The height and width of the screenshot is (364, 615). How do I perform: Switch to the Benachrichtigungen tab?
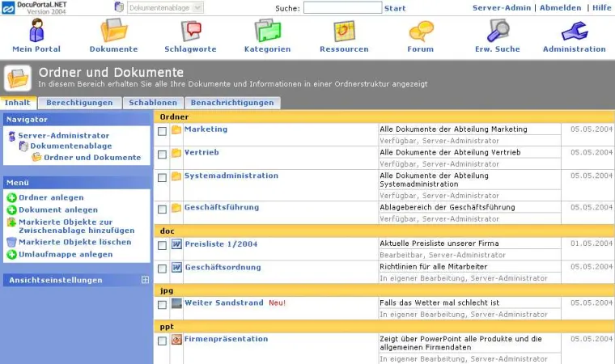pos(233,103)
